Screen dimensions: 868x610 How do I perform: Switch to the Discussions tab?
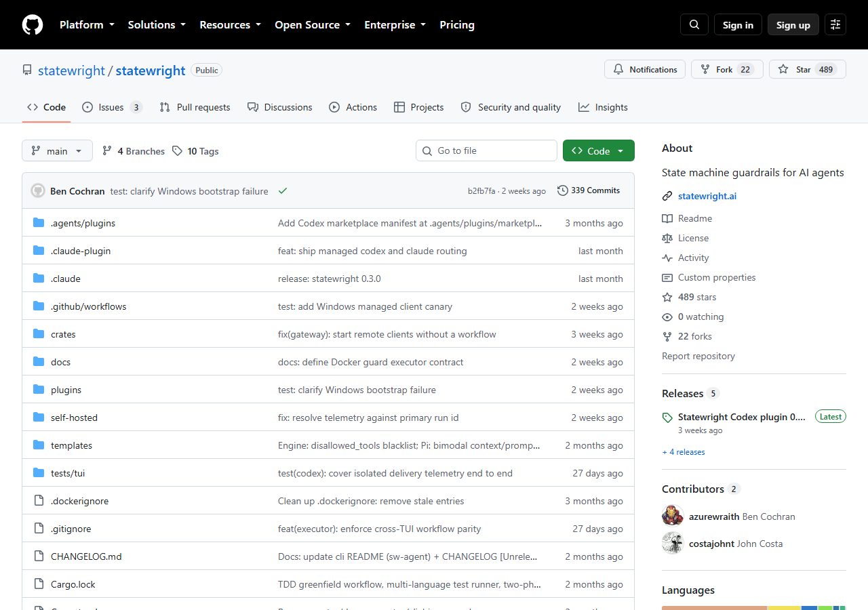pos(280,107)
